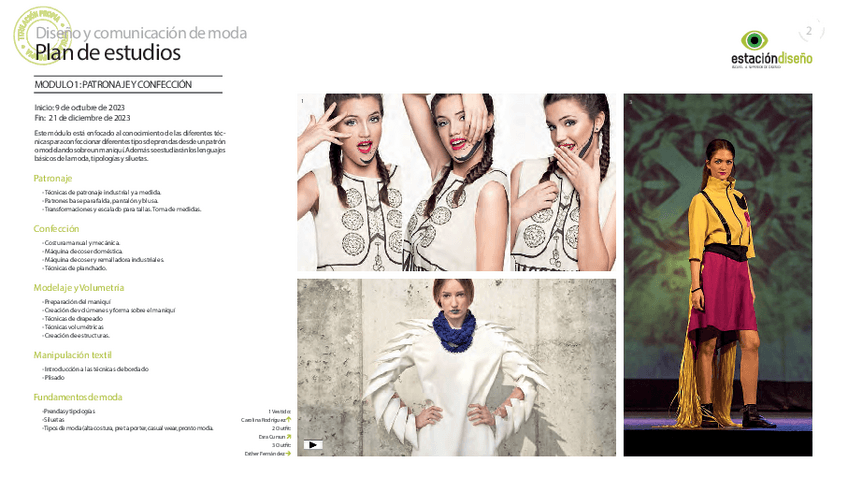Open the photo of three braided models
This screenshot has height=477, width=848.
(456, 182)
